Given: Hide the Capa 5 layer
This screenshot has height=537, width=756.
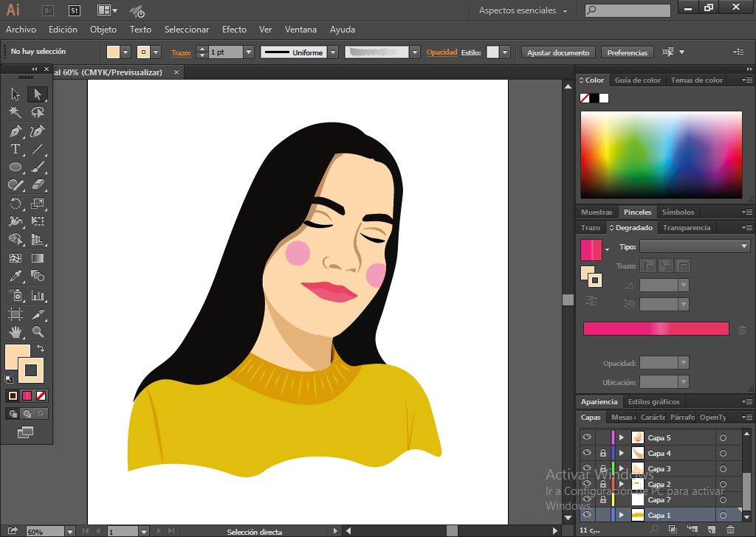Looking at the screenshot, I should [x=587, y=437].
